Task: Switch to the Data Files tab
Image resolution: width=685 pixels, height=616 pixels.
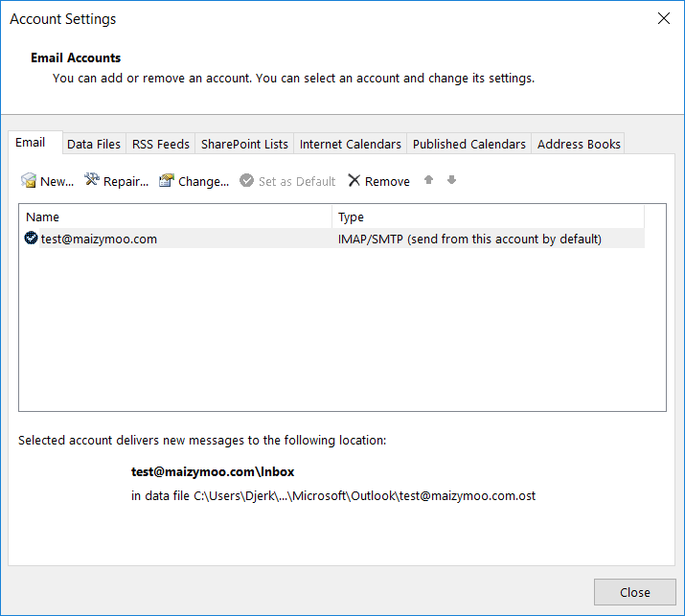Action: [94, 144]
